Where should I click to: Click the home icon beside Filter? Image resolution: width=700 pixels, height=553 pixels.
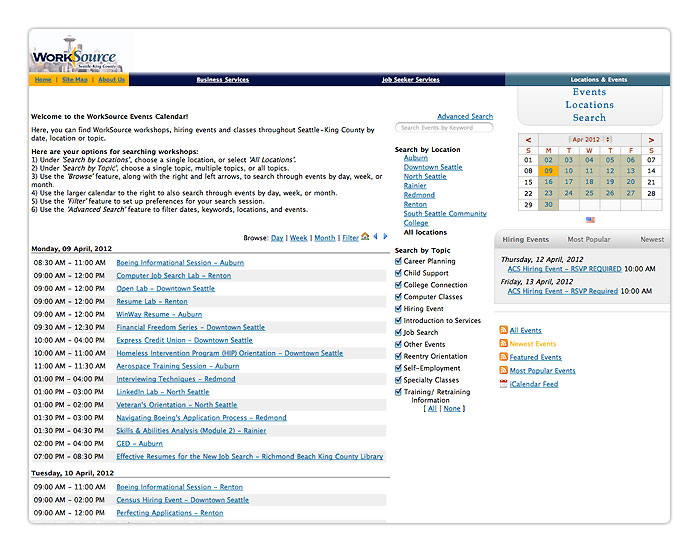[365, 236]
